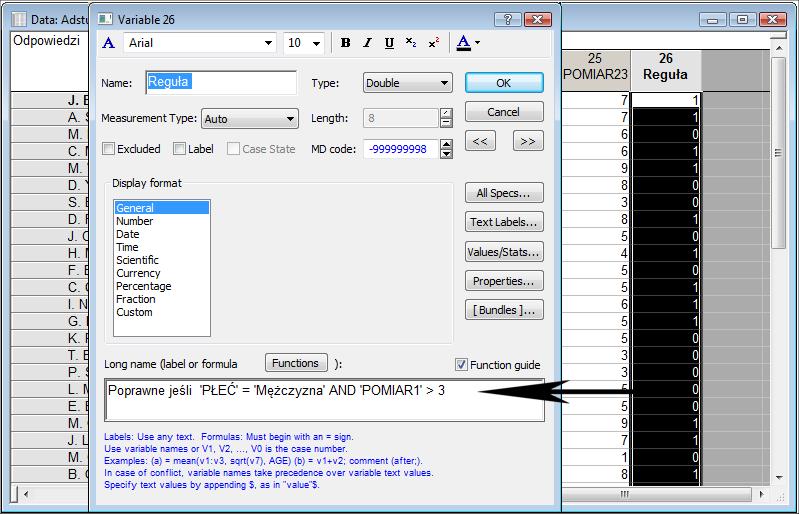Toggle italic formatting
This screenshot has height=514, width=799.
(367, 43)
